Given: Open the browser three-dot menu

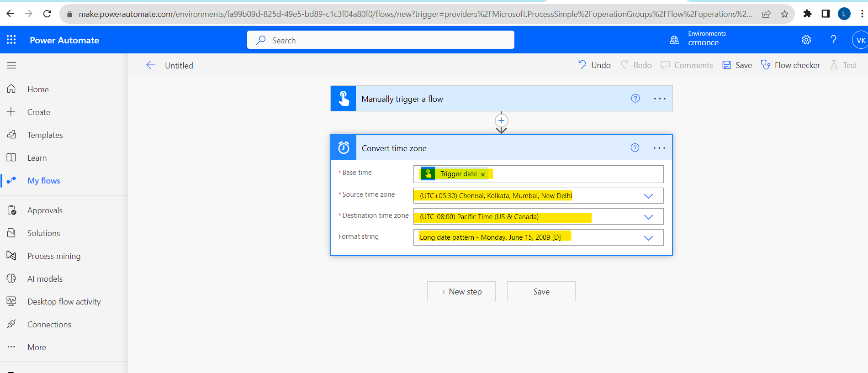Looking at the screenshot, I should click(x=862, y=14).
